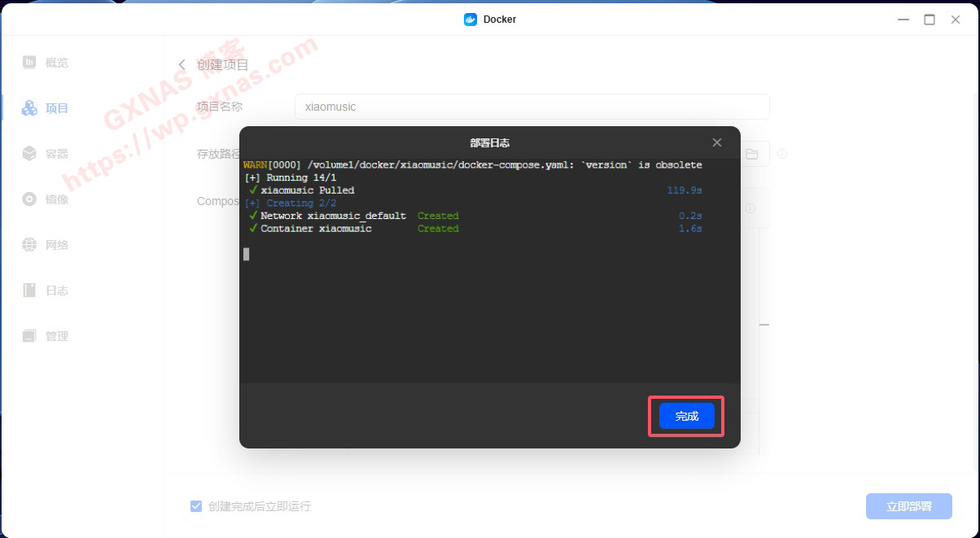Close the 部署日志 dialog with the X
Viewport: 980px width, 538px height.
(x=717, y=142)
